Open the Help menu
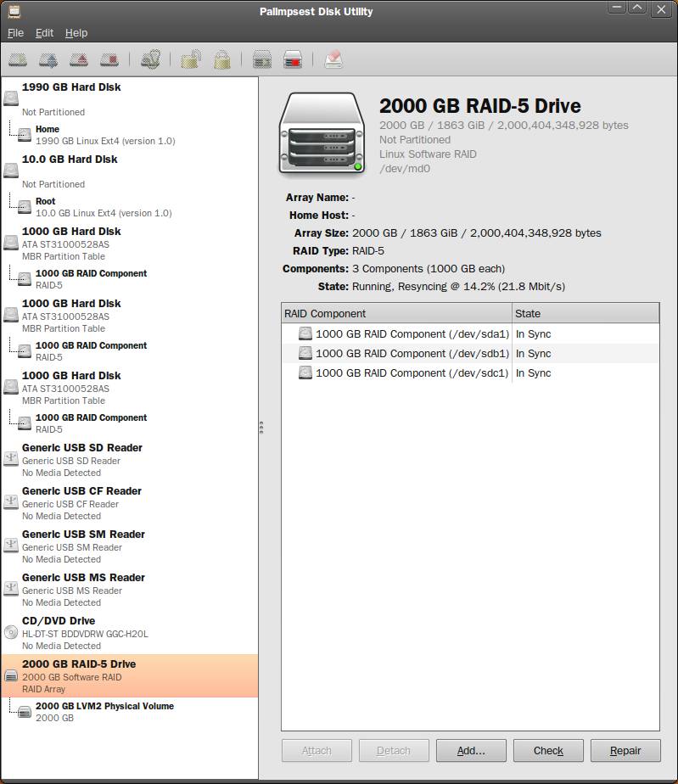The height and width of the screenshot is (784, 678). coord(76,33)
